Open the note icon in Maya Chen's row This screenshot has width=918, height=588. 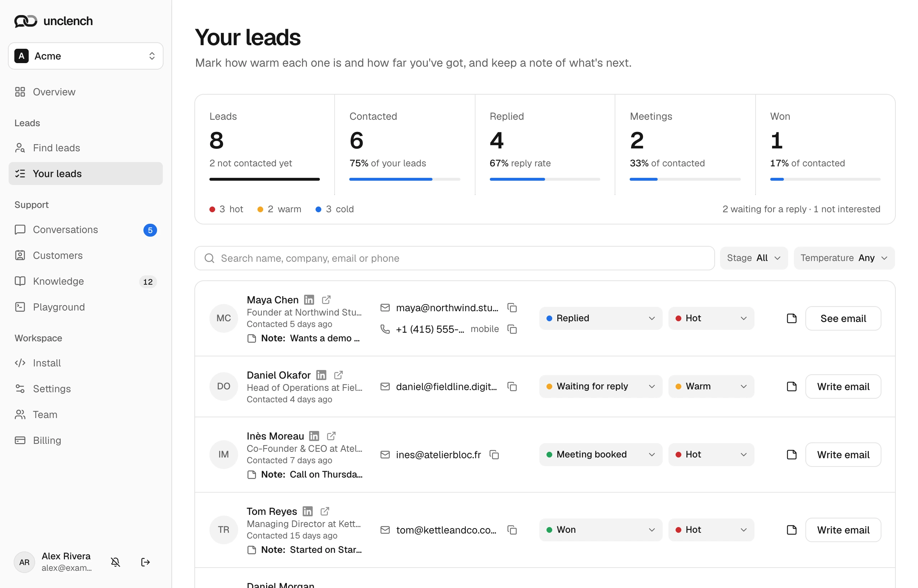(792, 318)
